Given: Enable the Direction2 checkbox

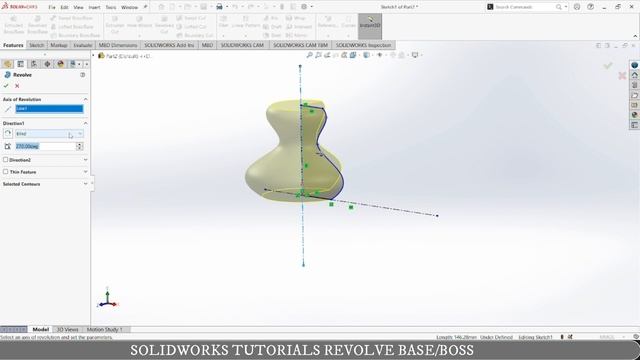Looking at the screenshot, I should coord(5,160).
